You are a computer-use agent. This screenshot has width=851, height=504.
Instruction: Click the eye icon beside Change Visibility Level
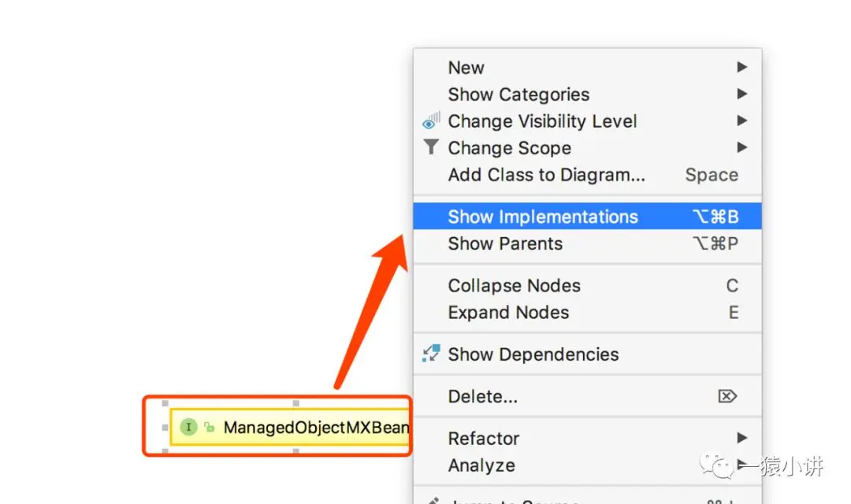(431, 121)
